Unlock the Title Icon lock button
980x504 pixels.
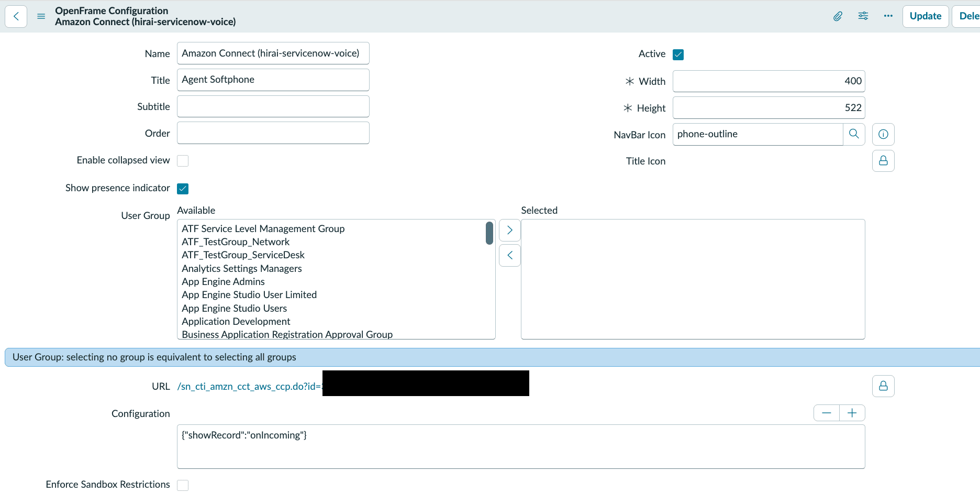coord(883,161)
